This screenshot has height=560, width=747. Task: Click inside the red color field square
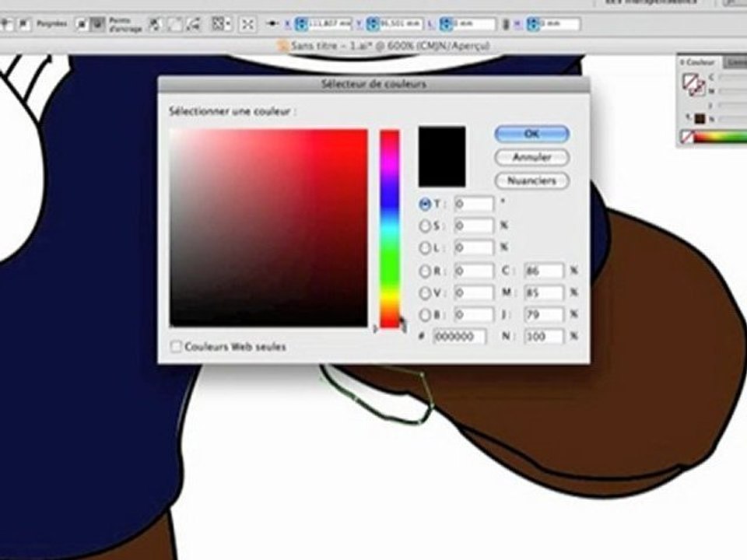268,228
